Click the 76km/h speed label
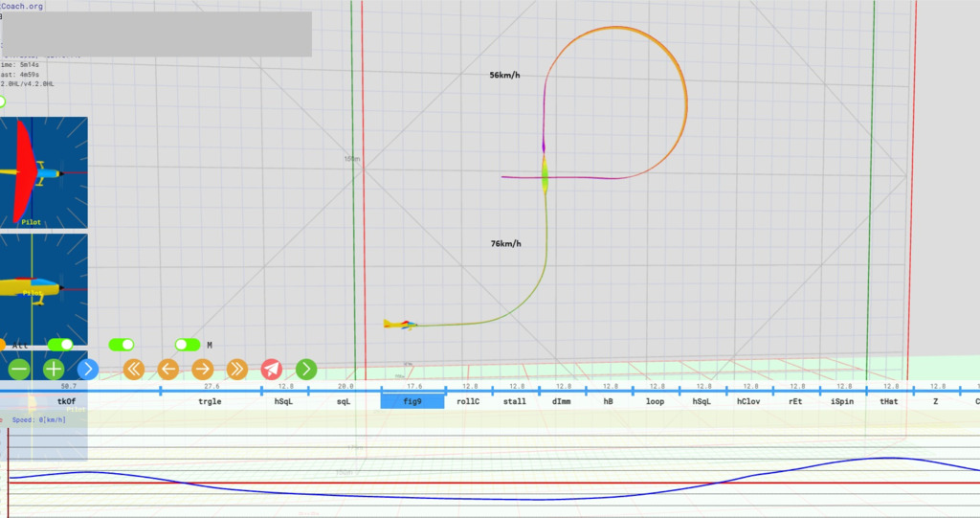Screen dimensions: 980x518 pyautogui.click(x=505, y=244)
